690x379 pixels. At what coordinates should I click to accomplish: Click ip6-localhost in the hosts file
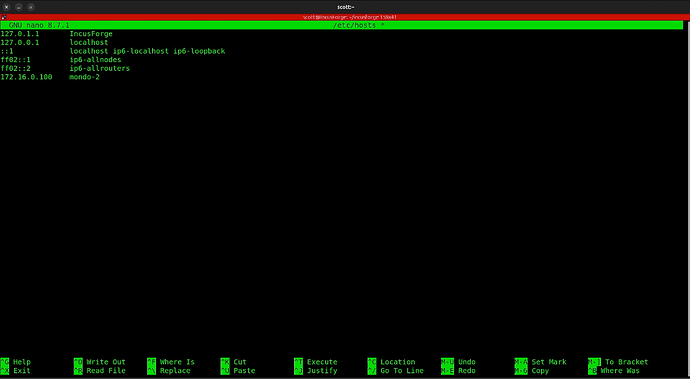coord(141,51)
